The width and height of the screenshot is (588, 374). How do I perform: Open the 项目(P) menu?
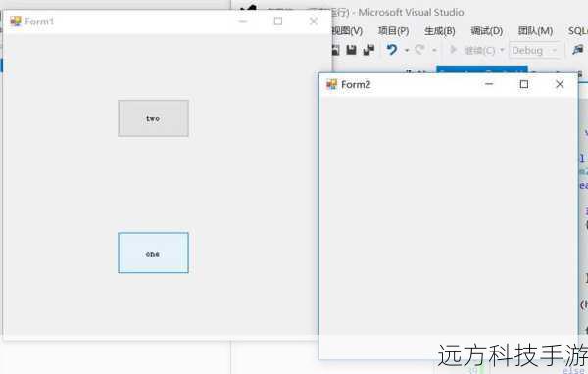pos(393,31)
